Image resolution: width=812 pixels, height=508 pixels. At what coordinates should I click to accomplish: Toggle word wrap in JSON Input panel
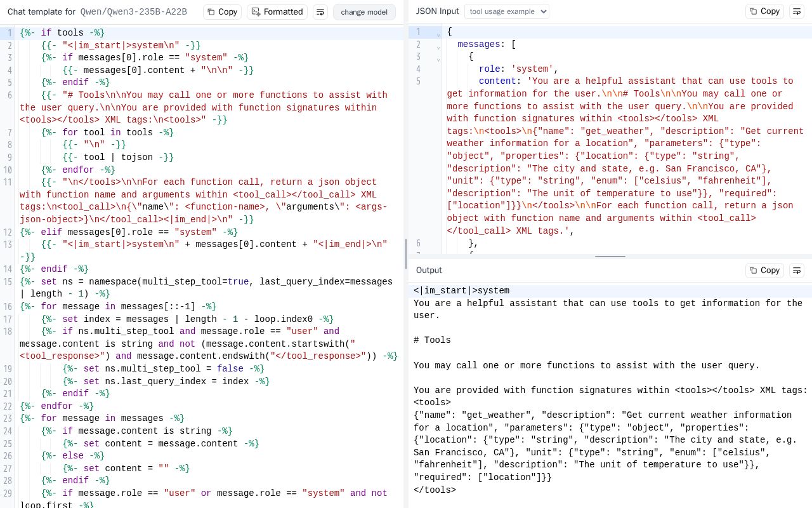pyautogui.click(x=797, y=11)
